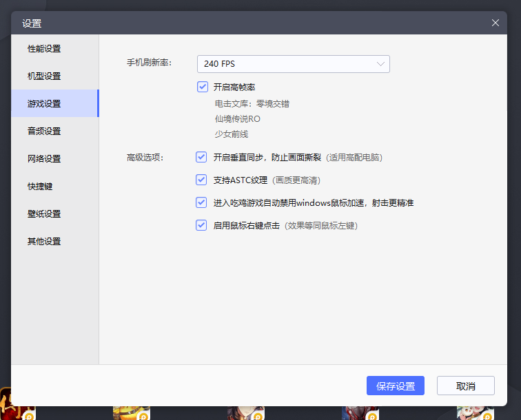Click the 保存设置 button
Image resolution: width=521 pixels, height=420 pixels.
pyautogui.click(x=396, y=386)
